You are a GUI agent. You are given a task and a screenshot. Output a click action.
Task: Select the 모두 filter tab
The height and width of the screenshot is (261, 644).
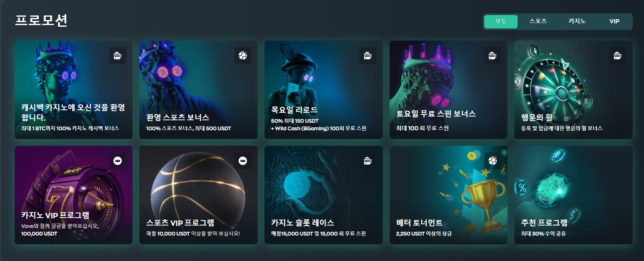pos(501,22)
